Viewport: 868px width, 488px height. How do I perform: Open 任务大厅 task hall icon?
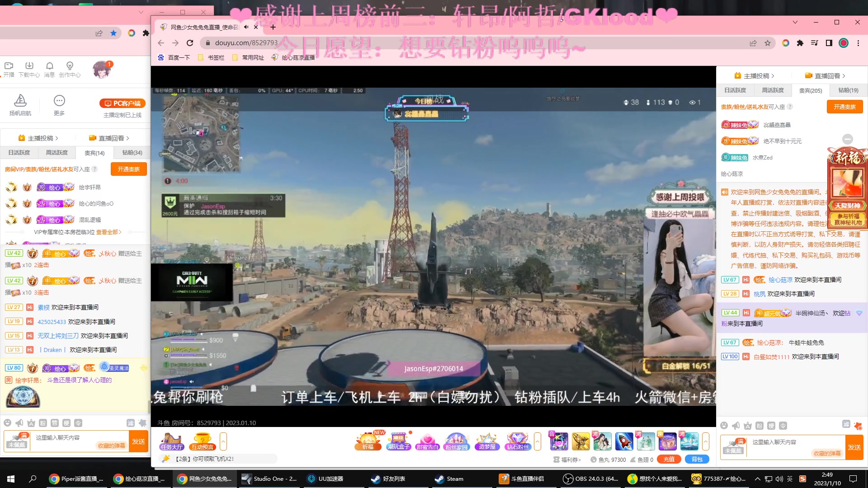pos(171,441)
